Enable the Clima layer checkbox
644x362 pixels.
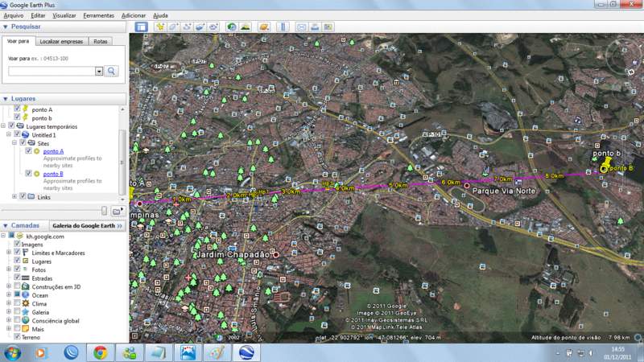[x=17, y=303]
